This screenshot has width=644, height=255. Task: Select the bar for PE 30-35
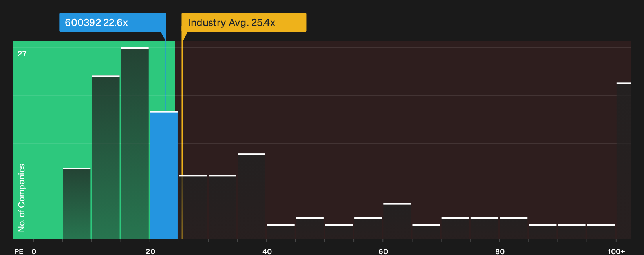(222, 207)
